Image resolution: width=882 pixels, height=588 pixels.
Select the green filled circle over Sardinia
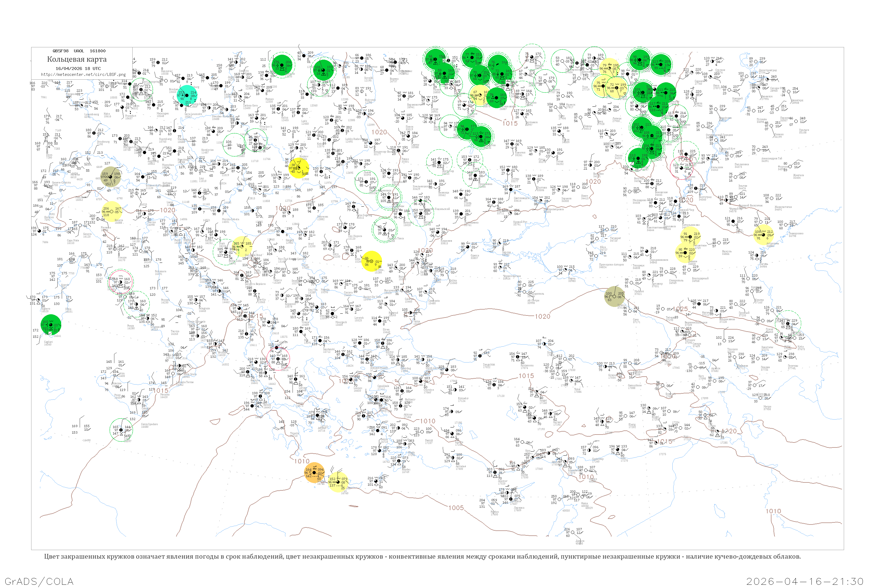pyautogui.click(x=51, y=325)
